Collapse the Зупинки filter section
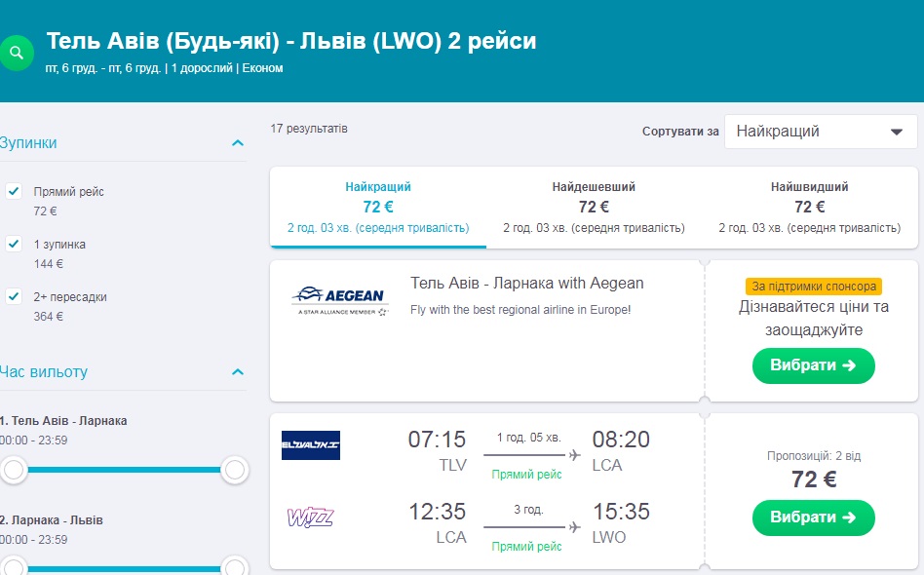The width and height of the screenshot is (924, 575). tap(237, 143)
